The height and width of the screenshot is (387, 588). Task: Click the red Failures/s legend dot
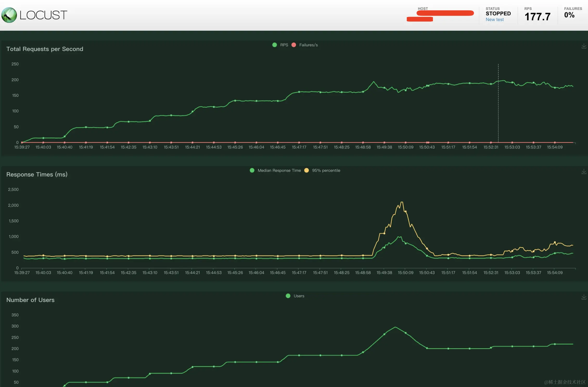[294, 45]
